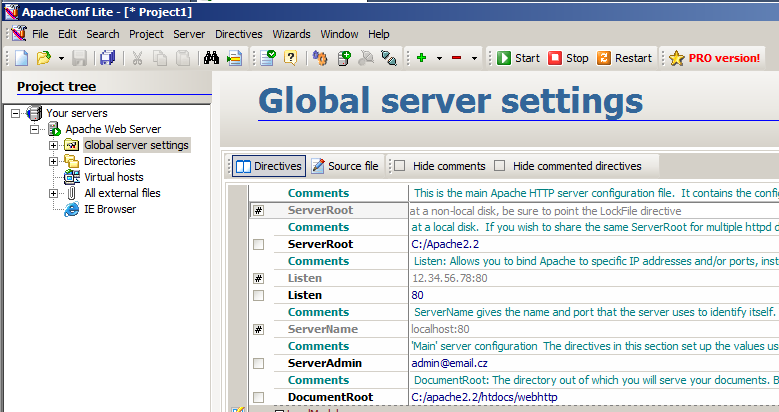Start the Apache server
The height and width of the screenshot is (412, 779).
click(x=518, y=58)
